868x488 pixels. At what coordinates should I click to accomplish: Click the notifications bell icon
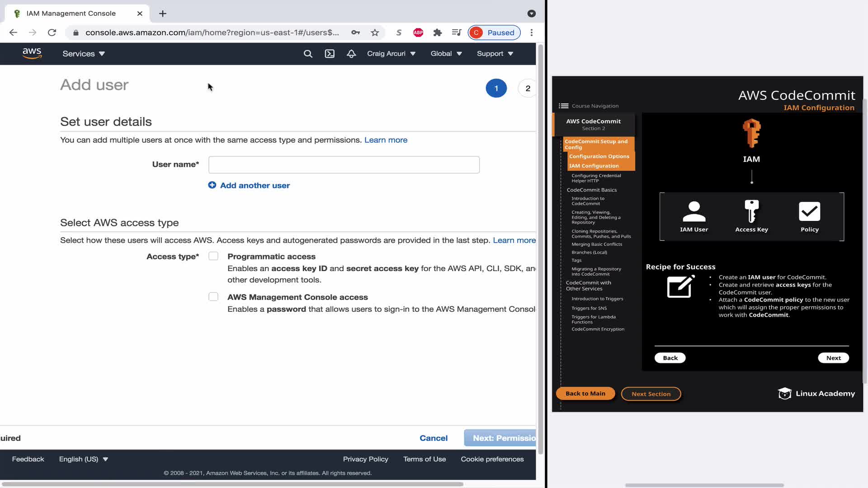point(351,54)
